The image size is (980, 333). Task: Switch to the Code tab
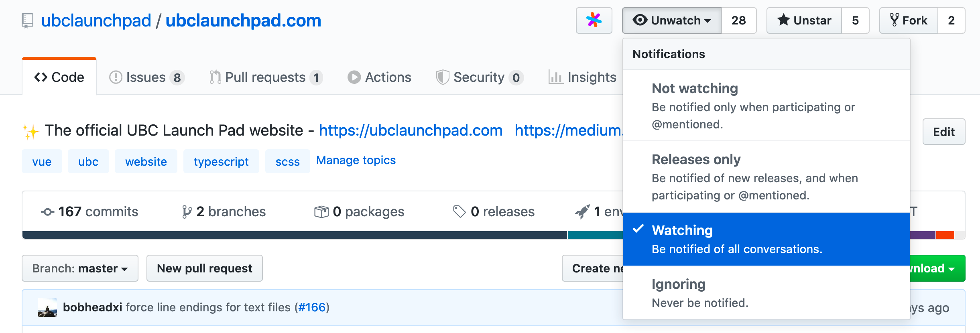[59, 77]
